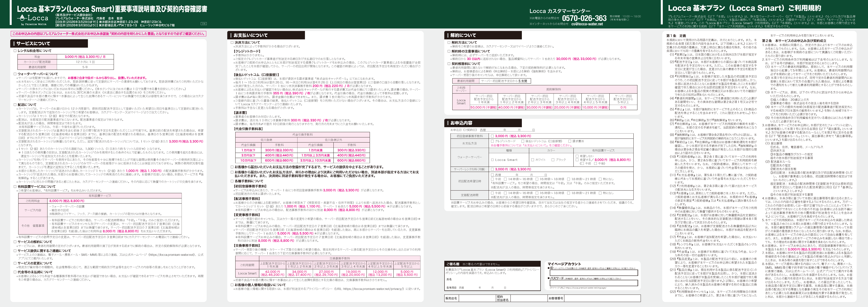Tick the 請求書 payment checkbox
Image resolution: width=868 pixels, height=307 pixels.
[570, 141]
